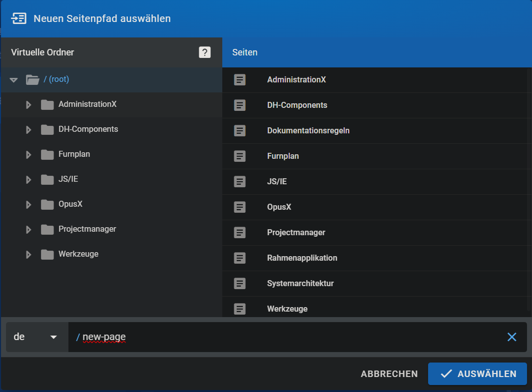Click the Systemarchitektur page icon
Viewport: 532px width, 392px height.
240,284
